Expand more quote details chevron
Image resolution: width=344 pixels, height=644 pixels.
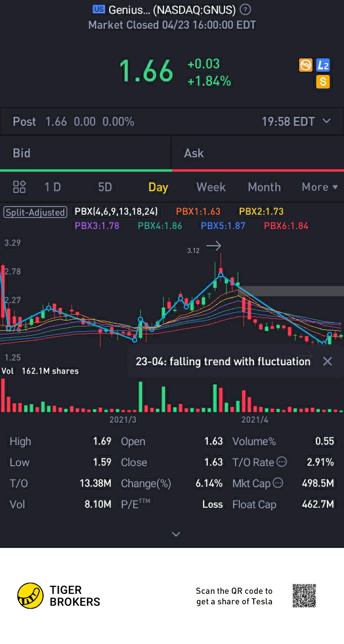tap(176, 534)
